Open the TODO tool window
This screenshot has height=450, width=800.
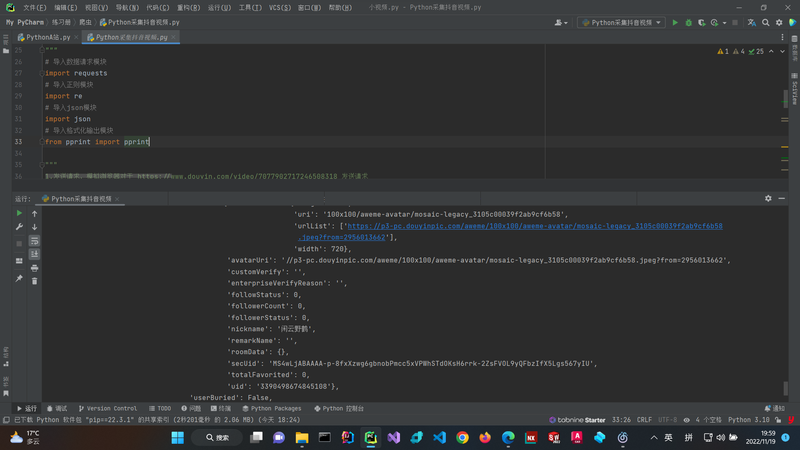point(160,409)
